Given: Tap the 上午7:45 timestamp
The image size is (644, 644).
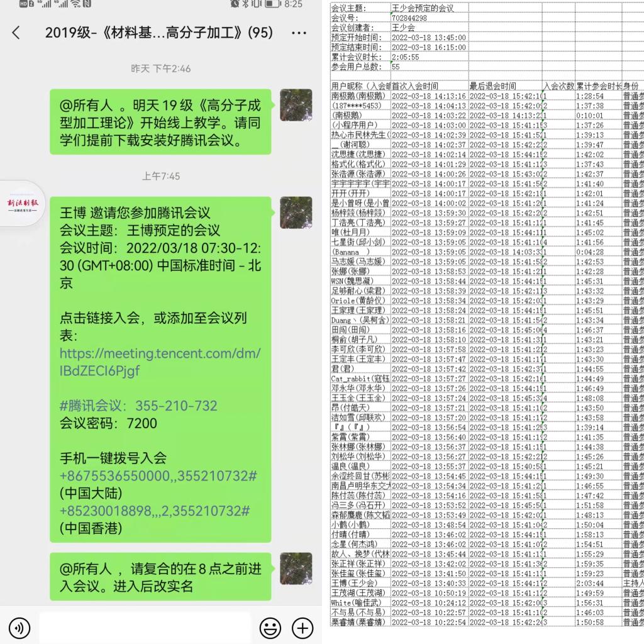Looking at the screenshot, I should [x=160, y=176].
